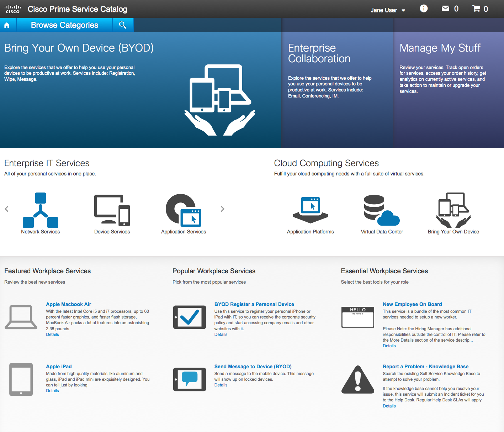Open the Apple iPad link
Screen dimensions: 504x432
coord(59,367)
